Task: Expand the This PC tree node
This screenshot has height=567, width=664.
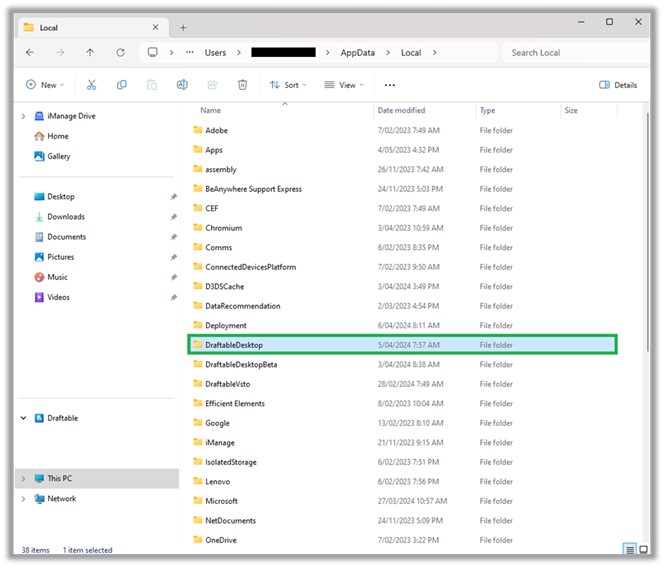Action: (x=23, y=478)
